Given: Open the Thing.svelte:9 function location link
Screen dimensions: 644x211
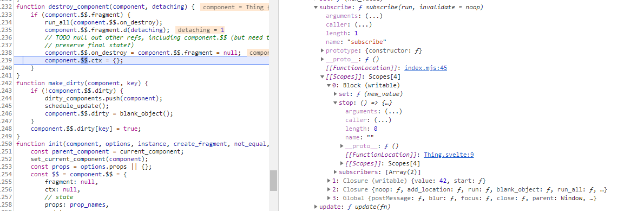Looking at the screenshot, I should tap(449, 155).
